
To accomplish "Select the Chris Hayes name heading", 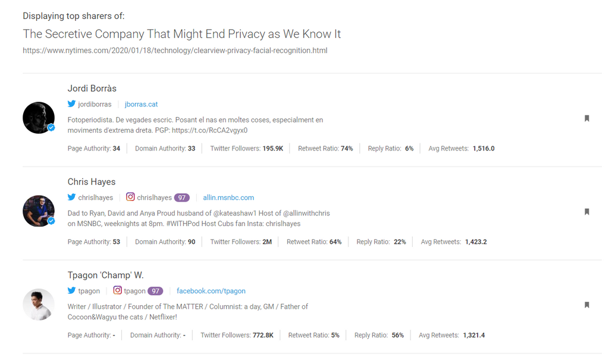I will [92, 182].
